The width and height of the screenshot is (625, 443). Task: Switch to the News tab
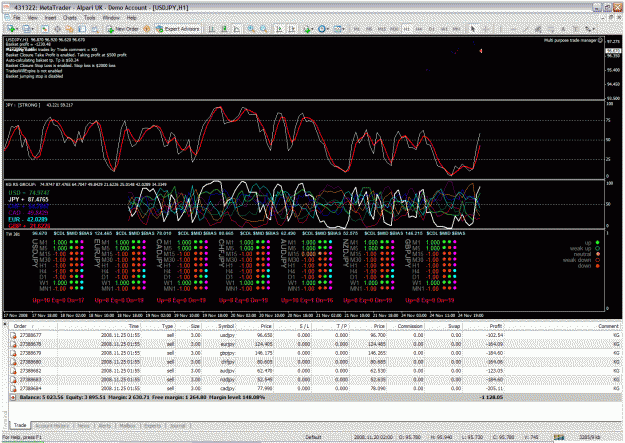[x=84, y=426]
